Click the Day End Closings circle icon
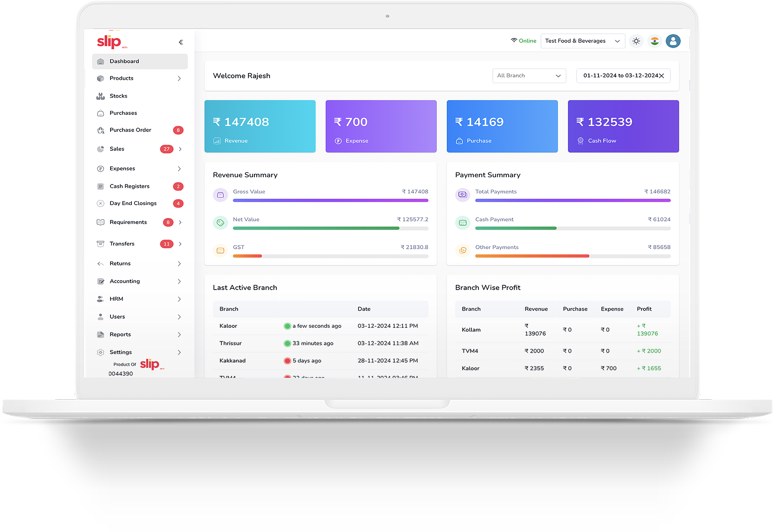775x532 pixels. 101,203
